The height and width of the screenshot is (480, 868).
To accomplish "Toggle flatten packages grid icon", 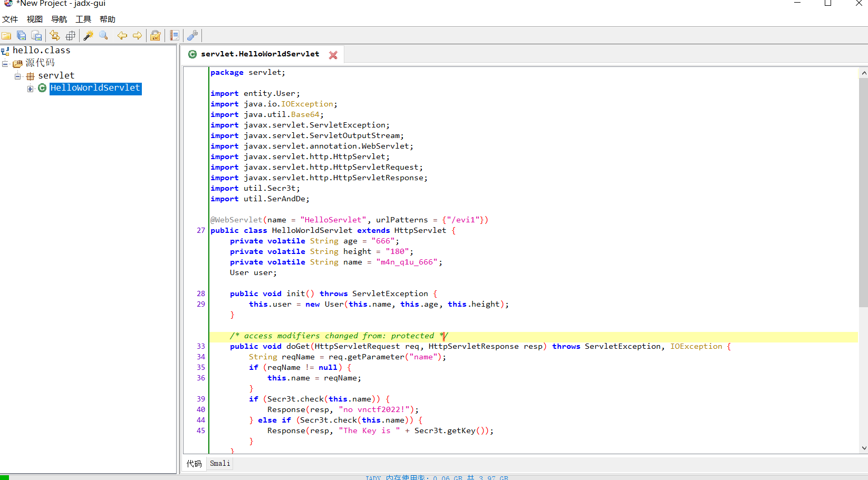I will (70, 36).
